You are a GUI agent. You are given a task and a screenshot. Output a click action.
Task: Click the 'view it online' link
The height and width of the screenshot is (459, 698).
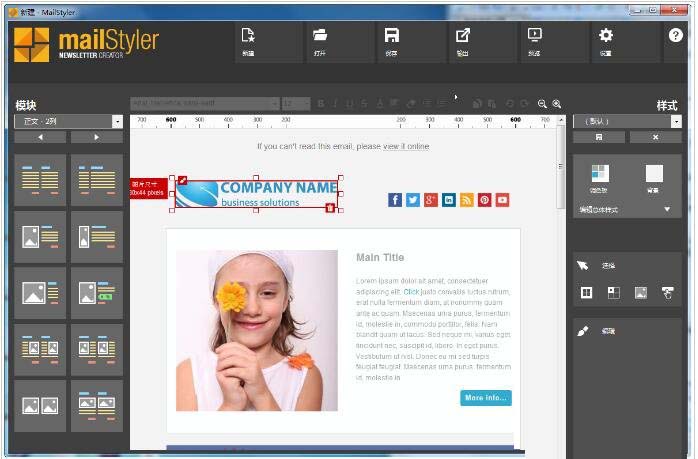[406, 146]
